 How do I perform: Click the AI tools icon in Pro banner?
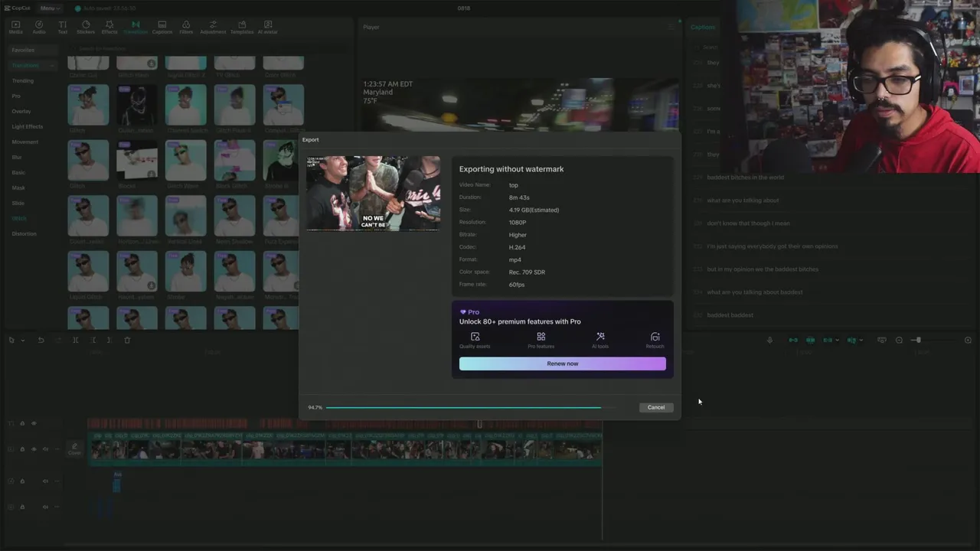pyautogui.click(x=600, y=337)
